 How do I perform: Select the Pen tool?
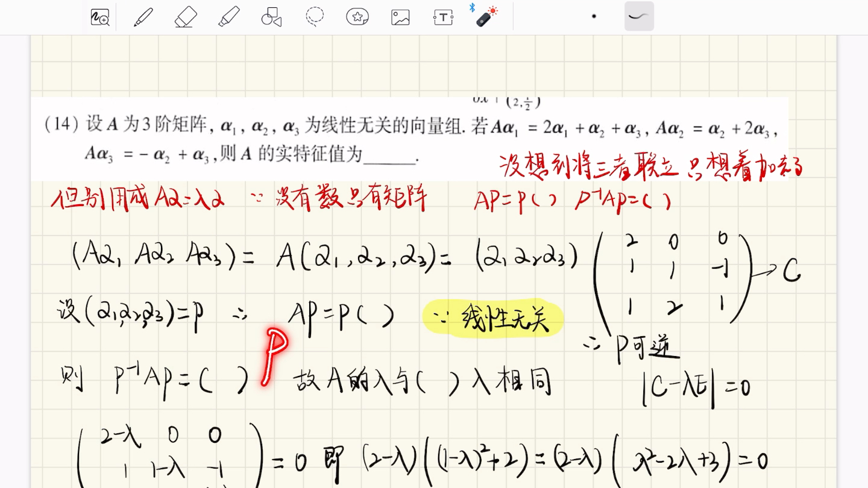point(143,17)
